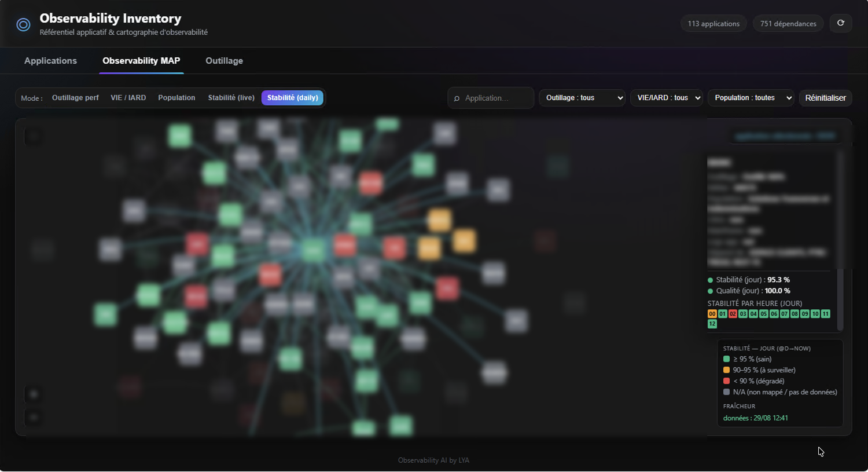Viewport: 868px width, 472px height.
Task: Click the 751 dépendances badge
Action: (x=788, y=24)
